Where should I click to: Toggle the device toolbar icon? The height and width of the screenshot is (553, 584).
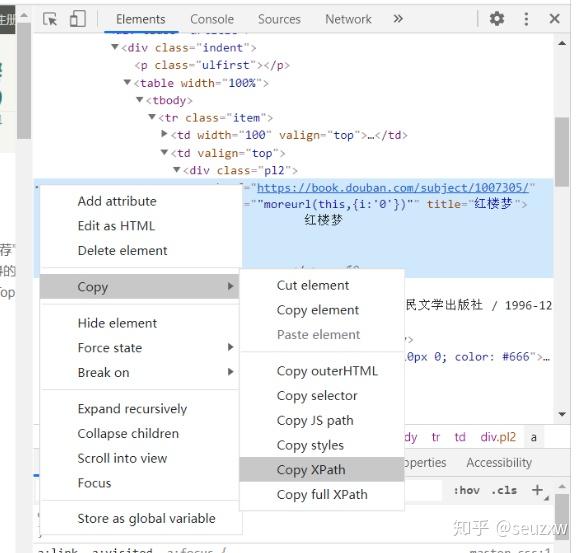point(77,19)
